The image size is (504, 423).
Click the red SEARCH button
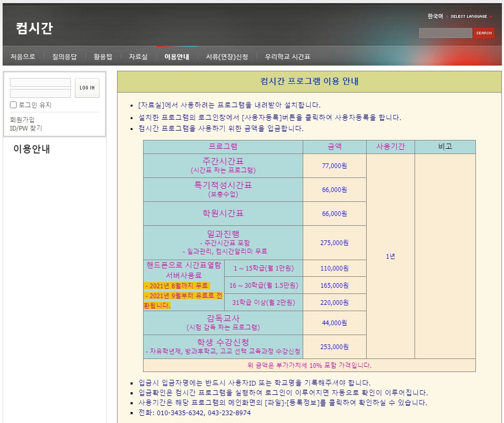click(483, 33)
